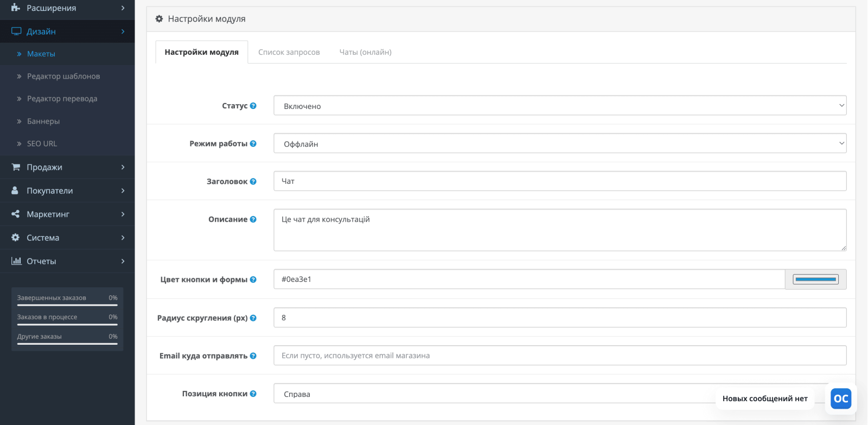The image size is (868, 425).
Task: Switch to the Чаты (онлайн) tab
Action: [x=366, y=52]
